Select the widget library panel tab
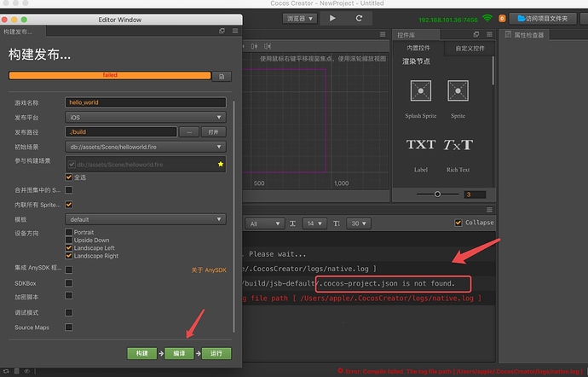 click(x=416, y=35)
